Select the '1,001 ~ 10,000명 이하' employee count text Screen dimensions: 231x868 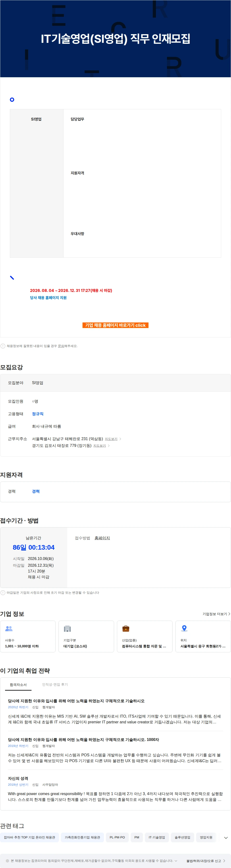[22, 646]
